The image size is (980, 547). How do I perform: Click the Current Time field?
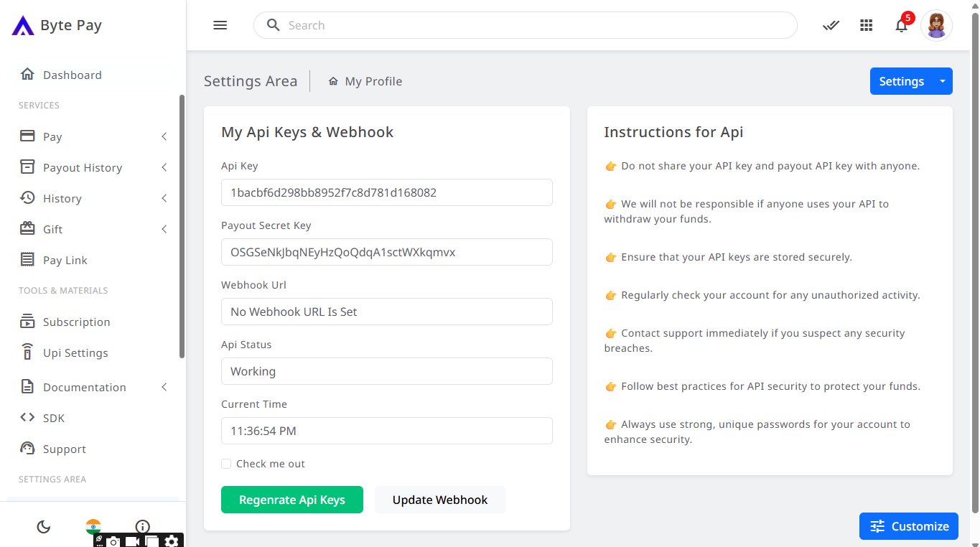(387, 431)
